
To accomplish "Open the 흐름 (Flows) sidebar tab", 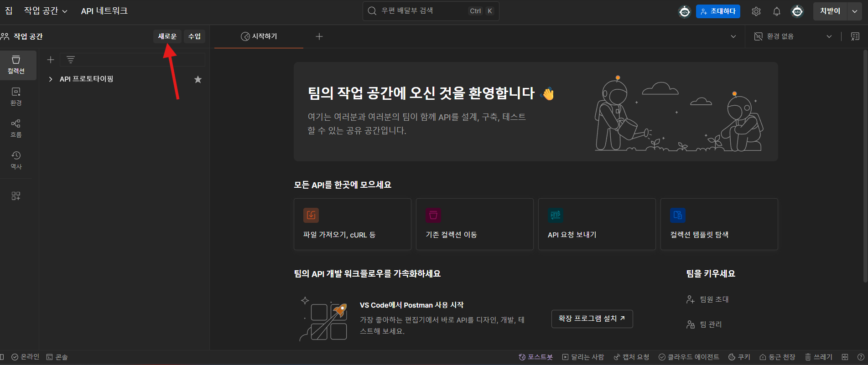I will tap(16, 129).
